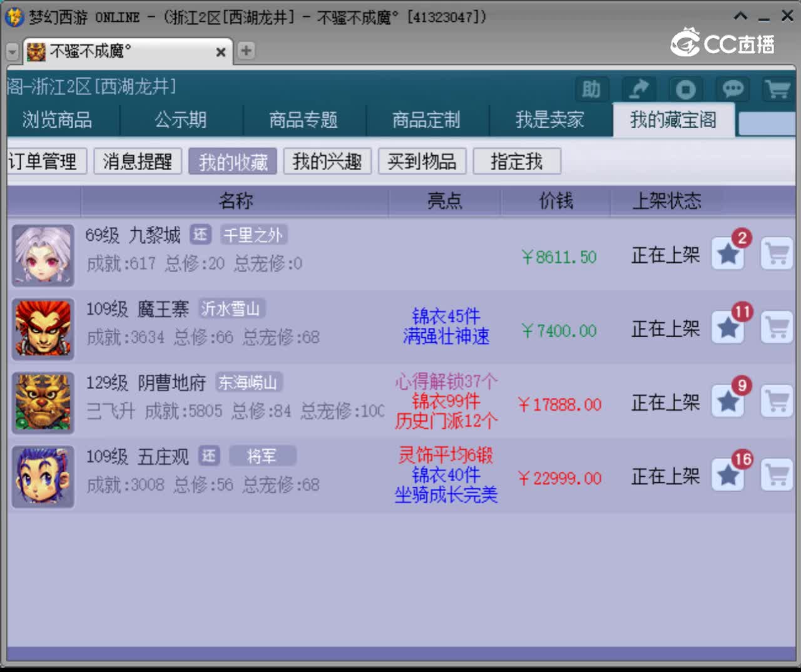Image resolution: width=801 pixels, height=672 pixels.
Task: Close the 不骚不成魔° tab
Action: (220, 53)
